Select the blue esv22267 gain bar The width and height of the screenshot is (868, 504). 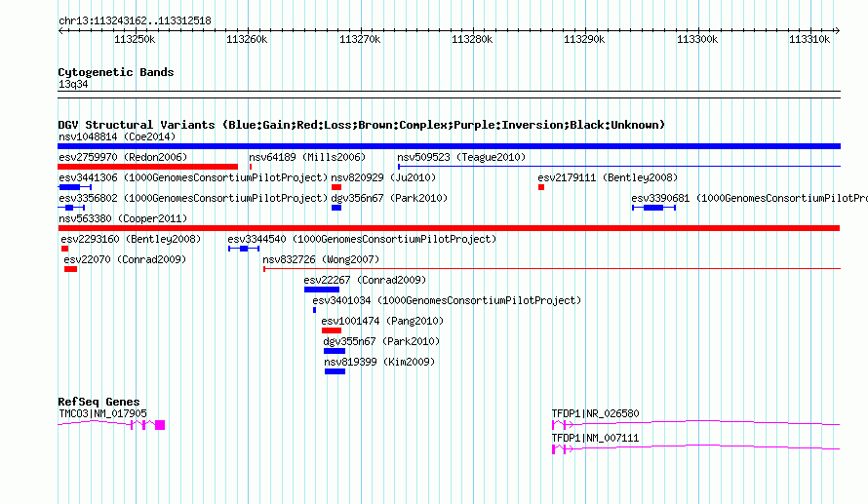[322, 290]
